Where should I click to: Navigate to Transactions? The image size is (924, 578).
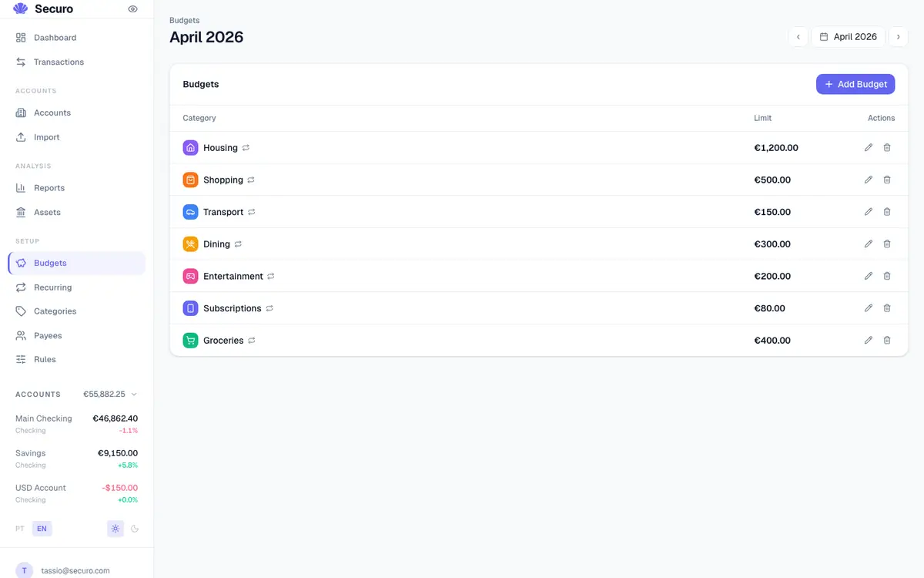click(x=76, y=62)
